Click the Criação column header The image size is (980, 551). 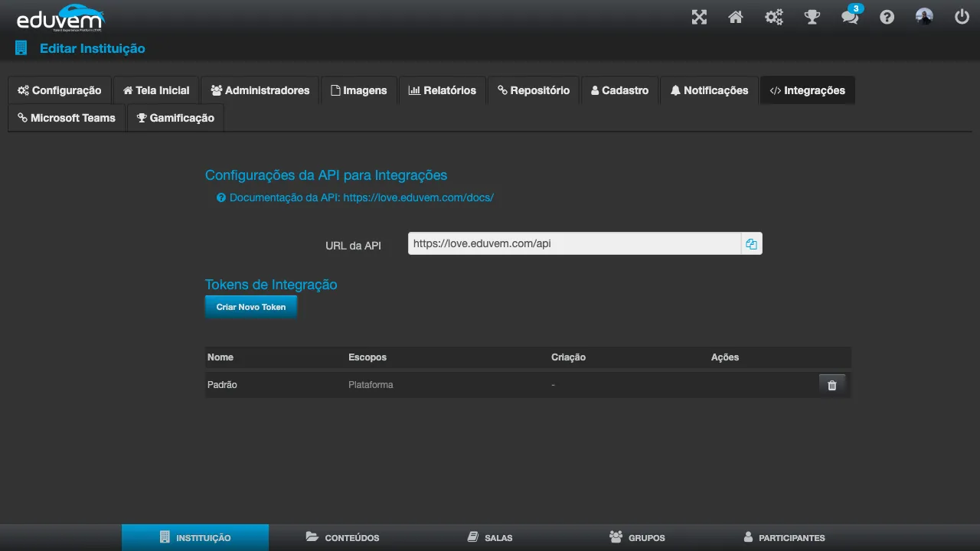tap(568, 357)
